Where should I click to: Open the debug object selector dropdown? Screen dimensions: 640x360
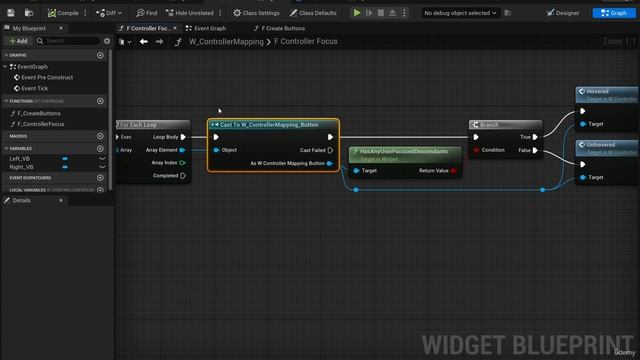click(460, 13)
